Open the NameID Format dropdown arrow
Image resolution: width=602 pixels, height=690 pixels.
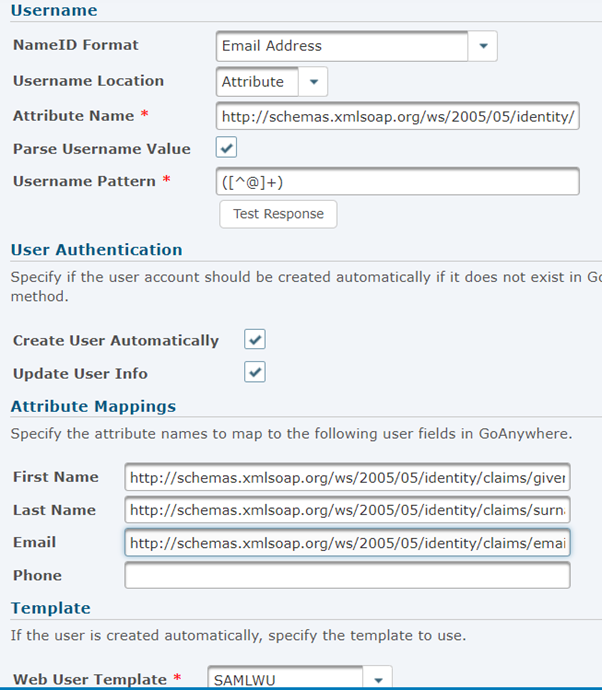[483, 46]
